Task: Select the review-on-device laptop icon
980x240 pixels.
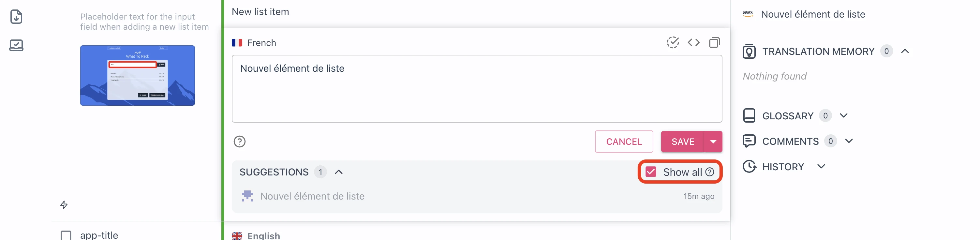Action: point(16,45)
